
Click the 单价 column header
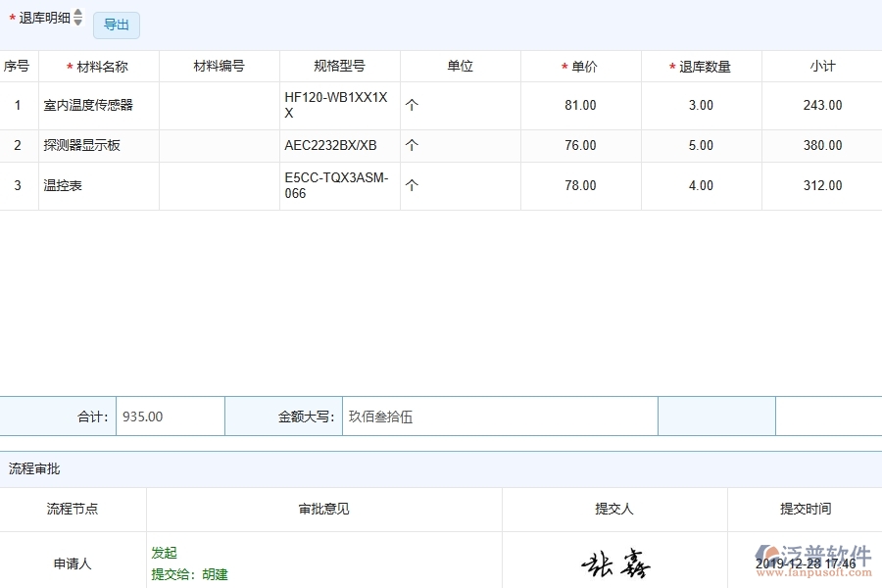[x=580, y=66]
